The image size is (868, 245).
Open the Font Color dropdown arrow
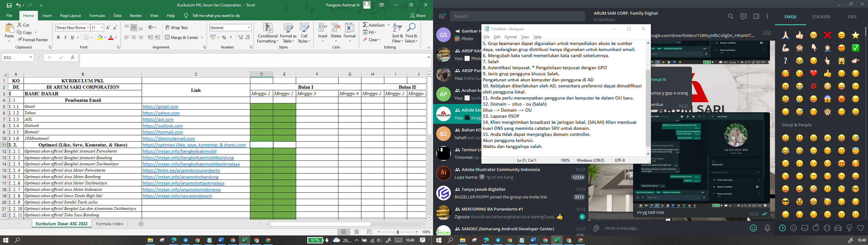tap(116, 37)
